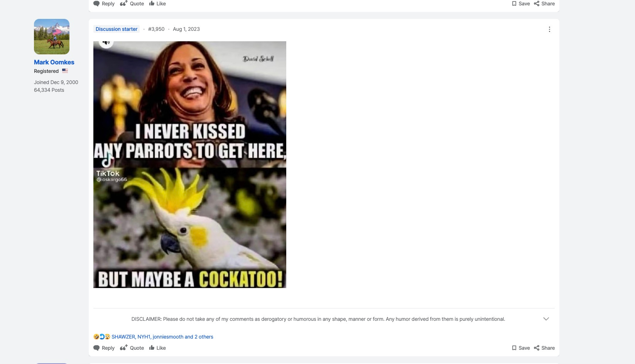Open the three-dot post options menu
635x364 pixels.
pos(549,29)
